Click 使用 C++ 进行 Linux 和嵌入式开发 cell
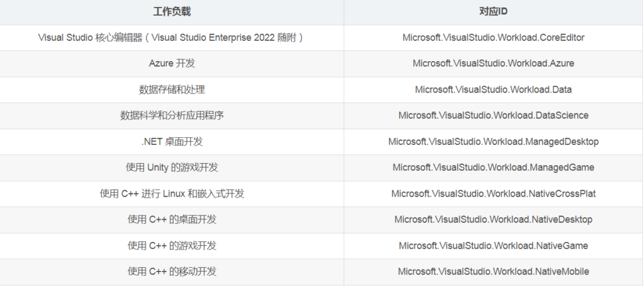 pyautogui.click(x=172, y=194)
